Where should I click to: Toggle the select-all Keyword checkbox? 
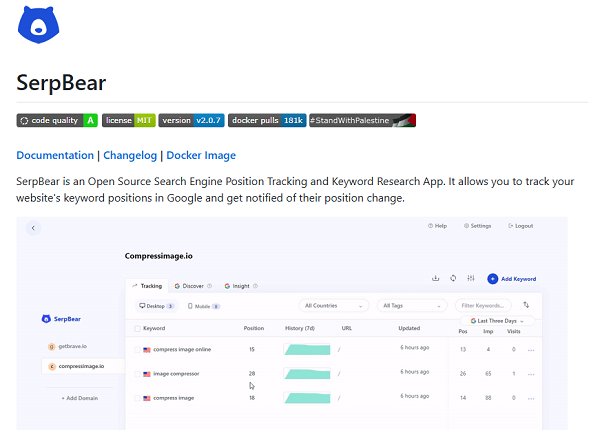pos(137,328)
